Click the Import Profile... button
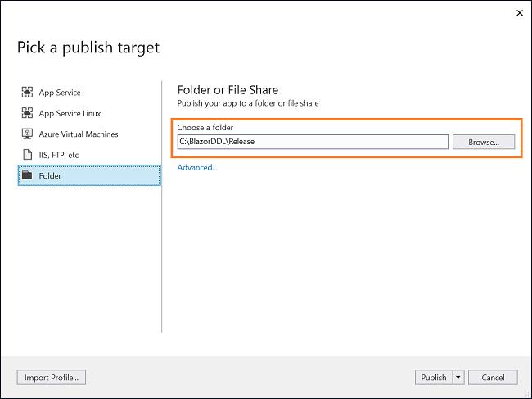Image resolution: width=532 pixels, height=399 pixels. [52, 377]
